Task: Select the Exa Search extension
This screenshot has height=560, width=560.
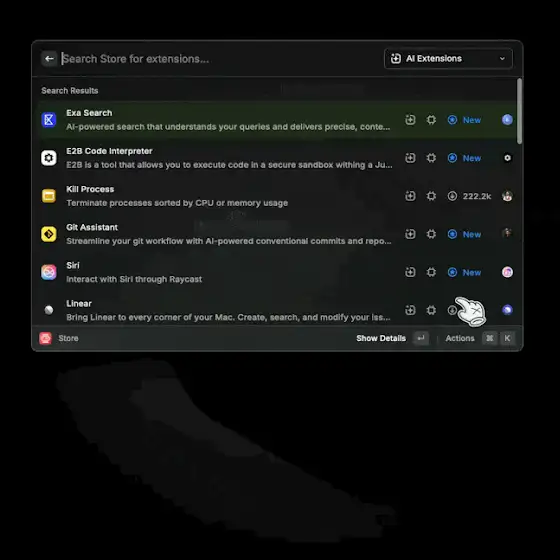Action: 277,120
